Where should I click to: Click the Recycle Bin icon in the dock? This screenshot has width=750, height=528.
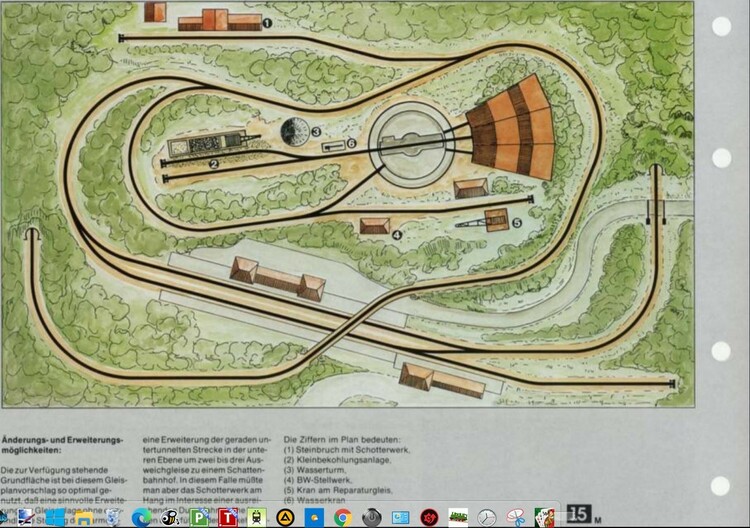(113, 517)
